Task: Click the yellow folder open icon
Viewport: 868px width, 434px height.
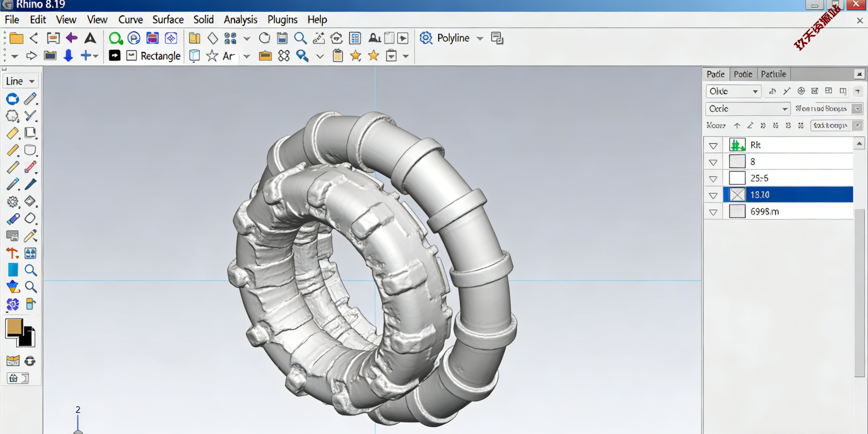Action: (x=16, y=38)
